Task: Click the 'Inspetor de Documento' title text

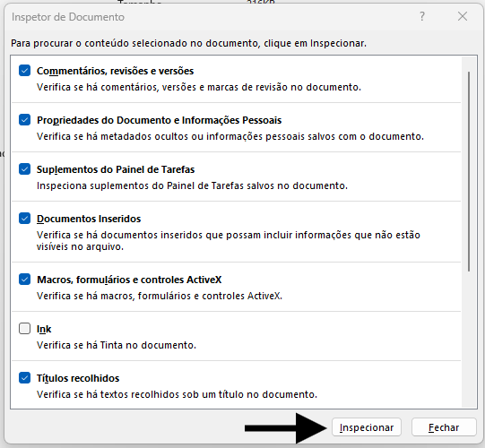Action: (68, 17)
